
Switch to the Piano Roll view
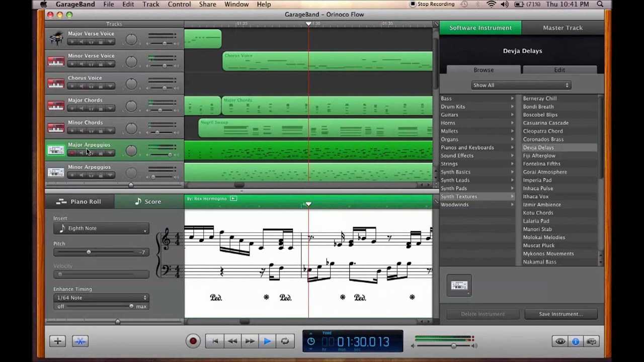pyautogui.click(x=79, y=202)
